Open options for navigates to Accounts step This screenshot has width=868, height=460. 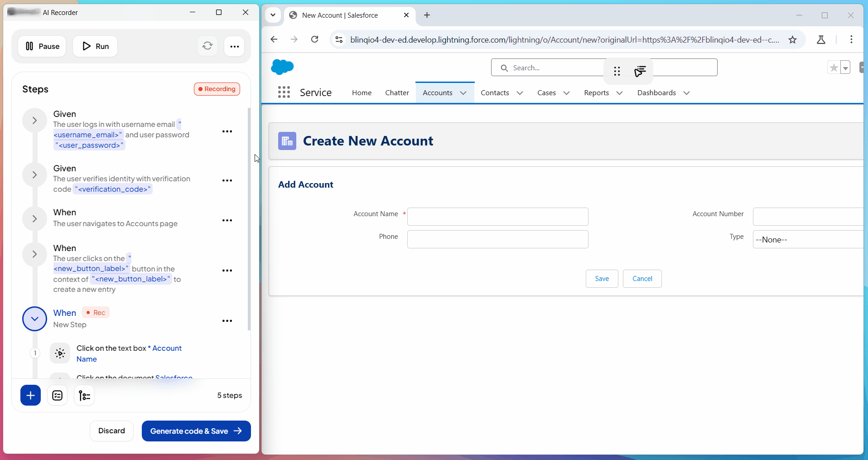click(227, 220)
